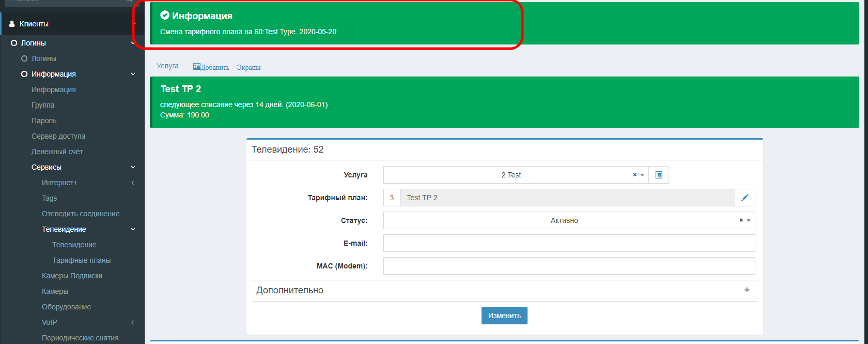Expand Дополнительно section with plus icon

747,290
